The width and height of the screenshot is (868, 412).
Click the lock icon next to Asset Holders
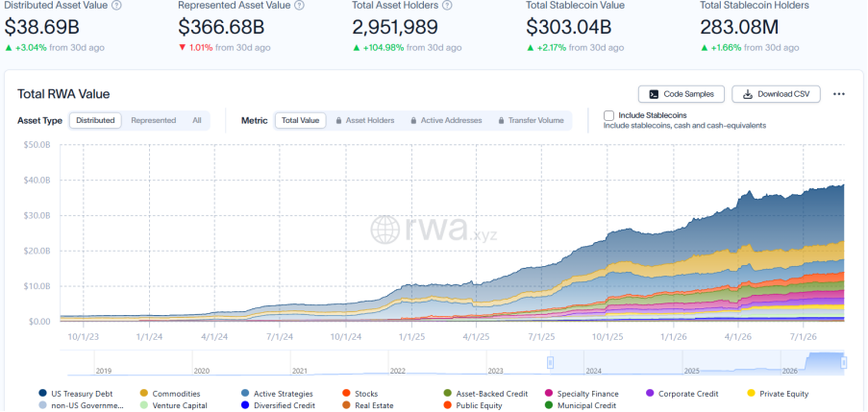pyautogui.click(x=338, y=121)
